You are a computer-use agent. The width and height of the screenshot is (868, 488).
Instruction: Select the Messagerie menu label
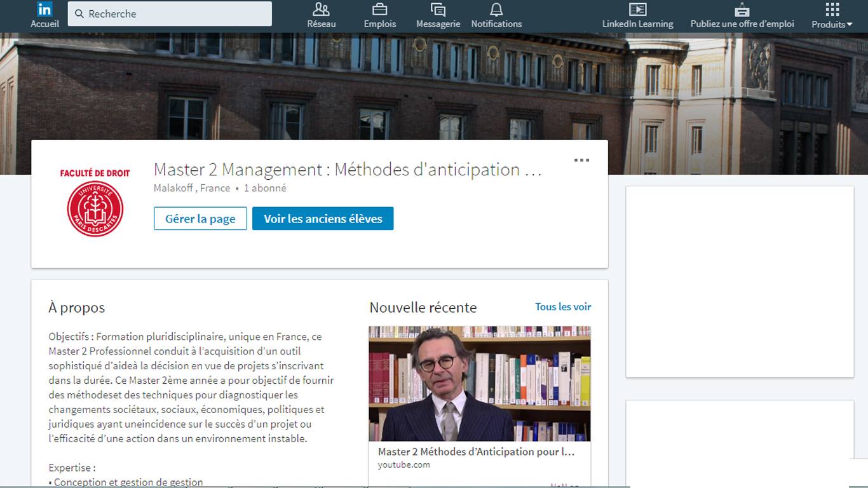point(438,24)
